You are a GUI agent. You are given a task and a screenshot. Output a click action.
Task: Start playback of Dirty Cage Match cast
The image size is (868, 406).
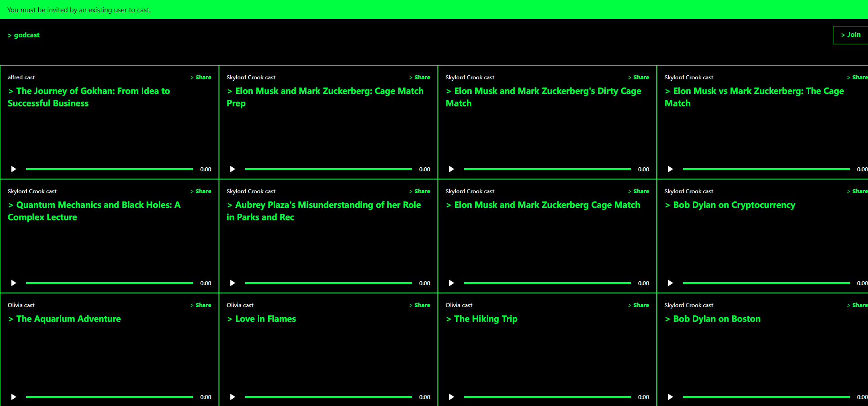452,169
